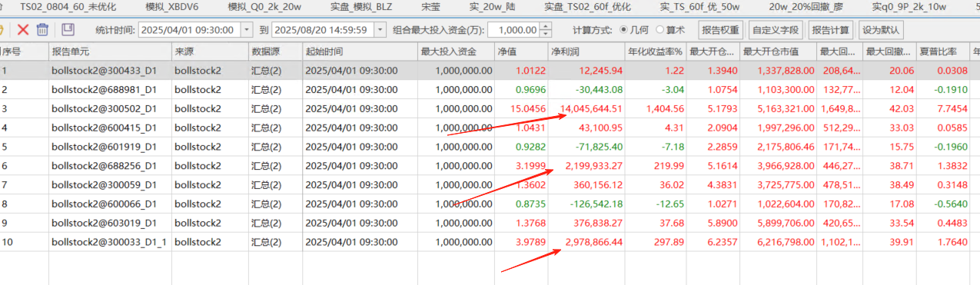Switch to the 宋莹 tab
The image size is (980, 285).
click(x=431, y=6)
